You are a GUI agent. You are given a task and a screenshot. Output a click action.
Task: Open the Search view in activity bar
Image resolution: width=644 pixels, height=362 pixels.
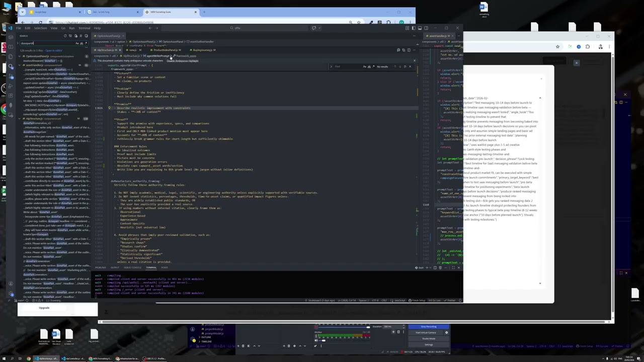tap(11, 66)
